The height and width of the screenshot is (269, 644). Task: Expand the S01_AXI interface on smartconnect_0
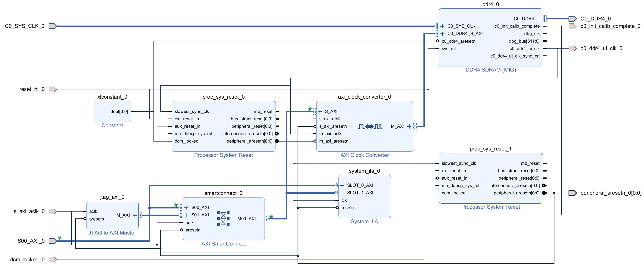(186, 215)
